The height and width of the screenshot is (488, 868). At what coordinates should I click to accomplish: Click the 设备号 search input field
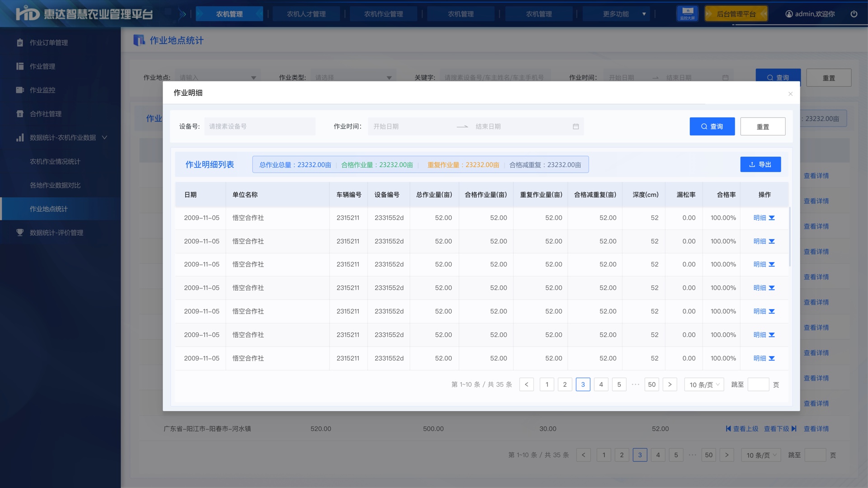point(260,127)
